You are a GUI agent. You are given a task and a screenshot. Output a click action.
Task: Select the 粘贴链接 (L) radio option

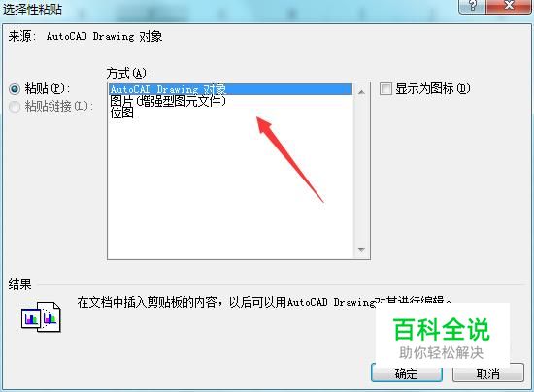[x=15, y=107]
